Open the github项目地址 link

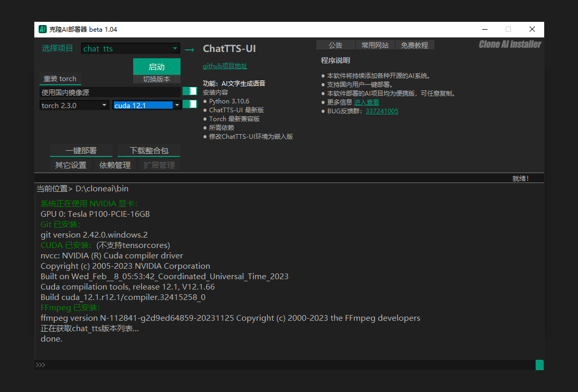(x=225, y=66)
